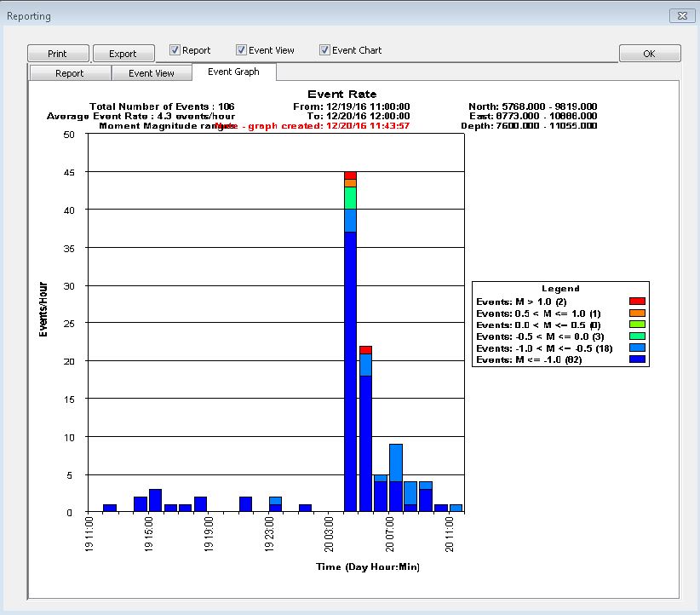Switch to the Report tab
The height and width of the screenshot is (615, 700).
pos(70,73)
